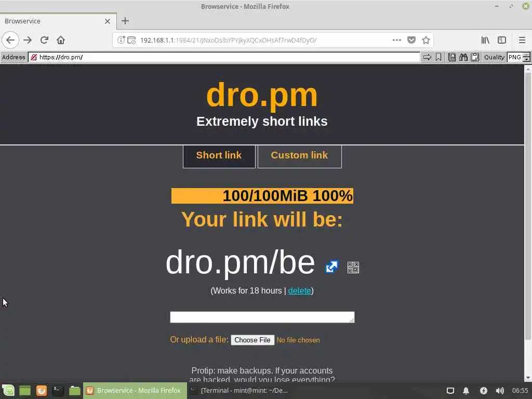Open Firefox home page icon
The height and width of the screenshot is (399, 532).
61,40
